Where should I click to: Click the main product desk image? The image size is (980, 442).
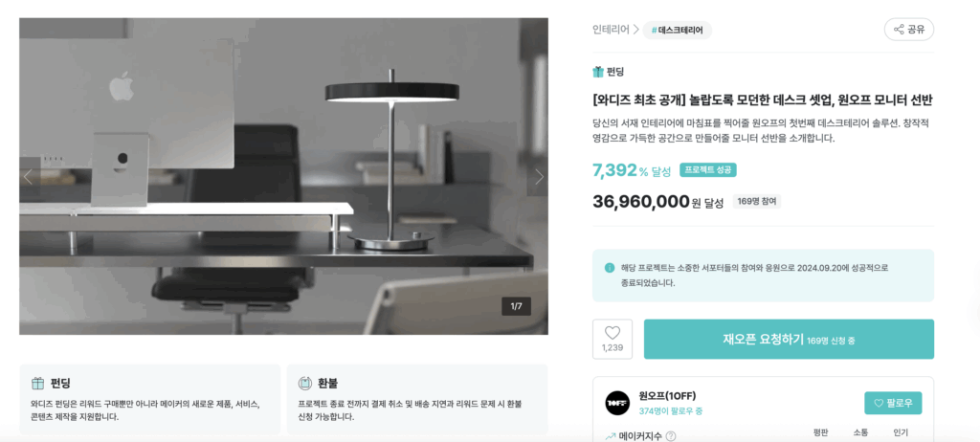(283, 176)
